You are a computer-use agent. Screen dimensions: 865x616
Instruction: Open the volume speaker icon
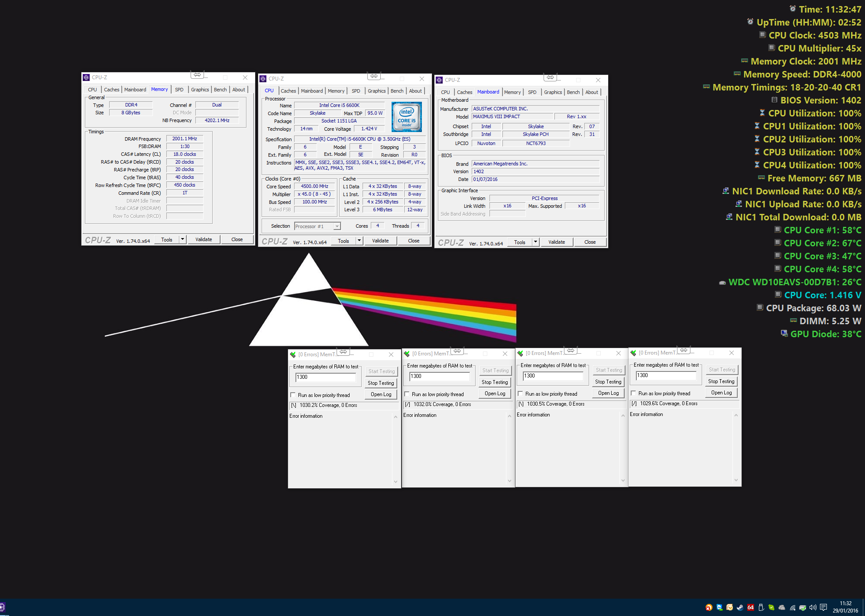click(813, 607)
